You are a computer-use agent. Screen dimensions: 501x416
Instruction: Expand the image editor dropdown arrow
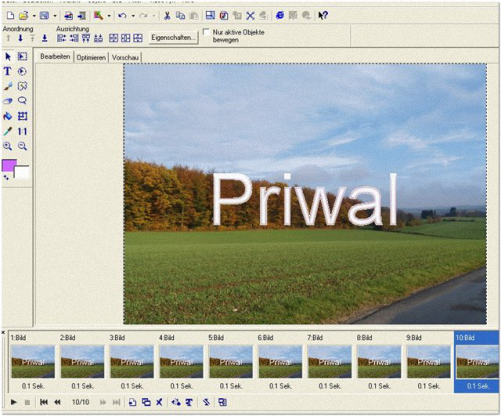[109, 16]
